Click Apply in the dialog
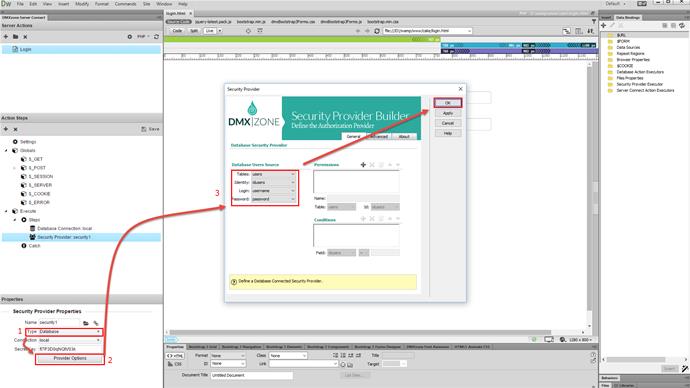690x388 pixels. (448, 113)
